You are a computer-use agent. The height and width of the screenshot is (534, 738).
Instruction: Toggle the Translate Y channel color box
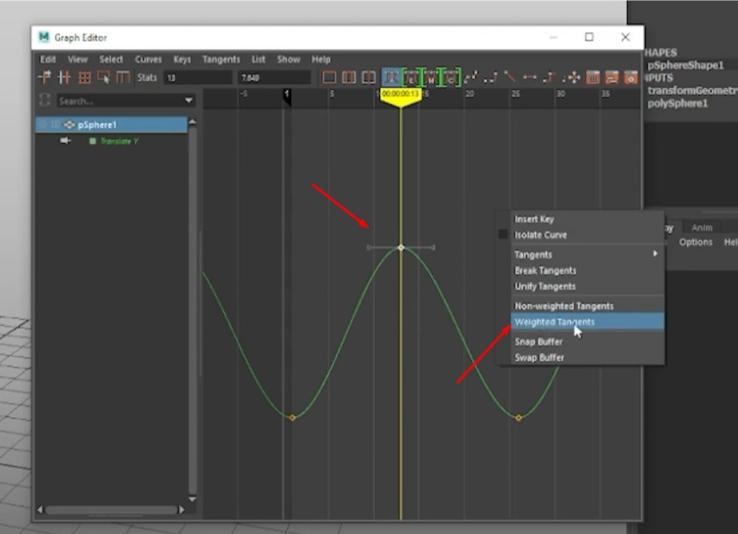click(x=93, y=141)
